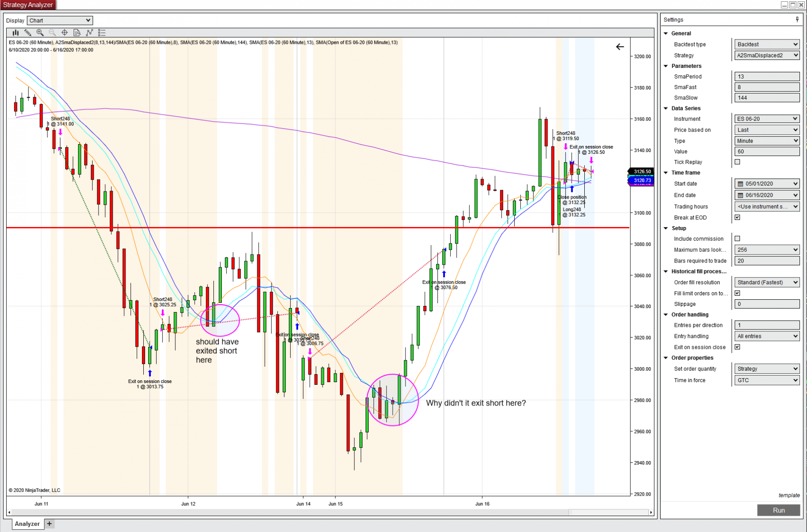Change the Price based on dropdown

(767, 130)
